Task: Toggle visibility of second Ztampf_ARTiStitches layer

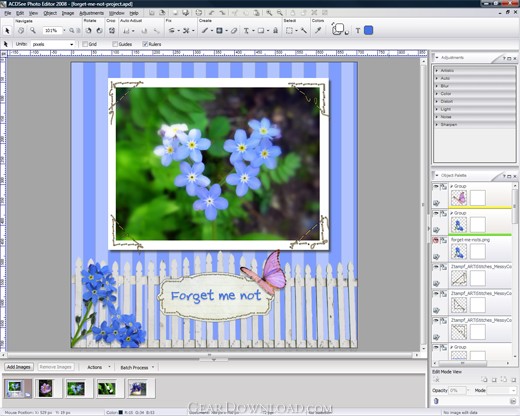Action: 436,294
